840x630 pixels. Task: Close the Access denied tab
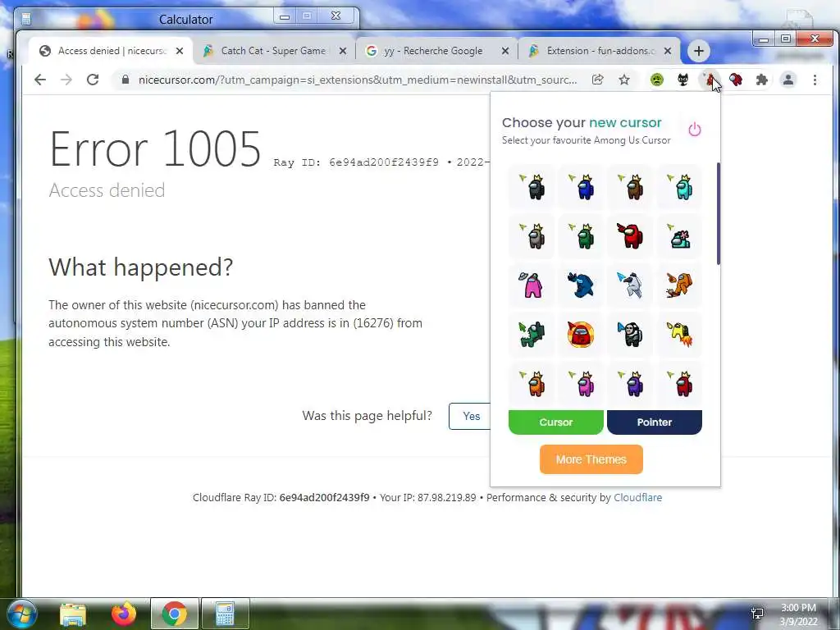[x=180, y=51]
